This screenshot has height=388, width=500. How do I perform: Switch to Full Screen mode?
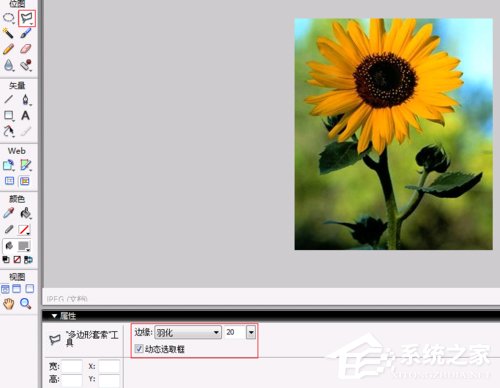(30, 288)
